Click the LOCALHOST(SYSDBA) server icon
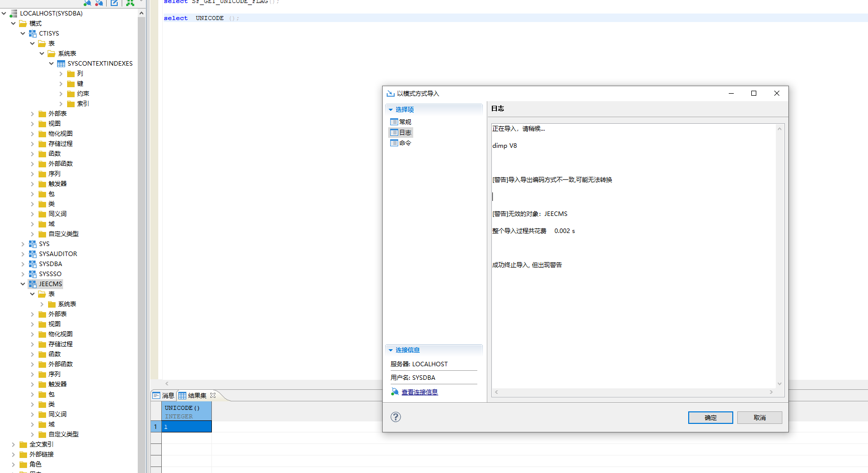This screenshot has width=868, height=473. (14, 14)
